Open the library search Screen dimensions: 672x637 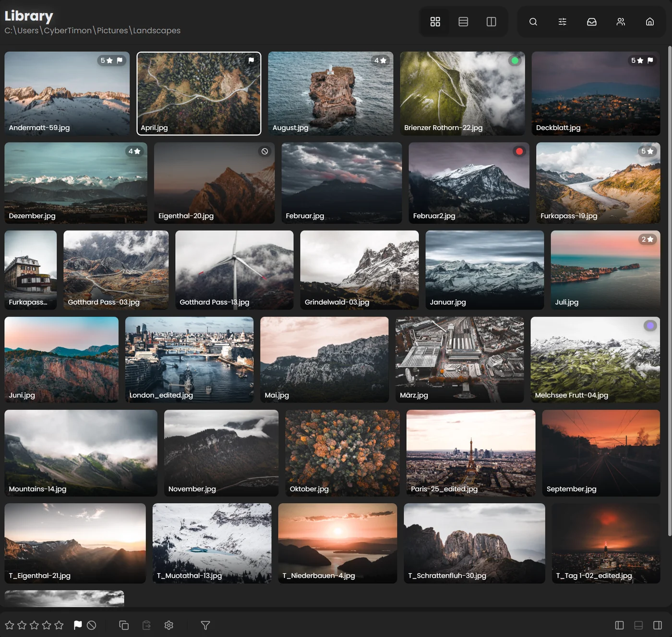click(x=533, y=22)
